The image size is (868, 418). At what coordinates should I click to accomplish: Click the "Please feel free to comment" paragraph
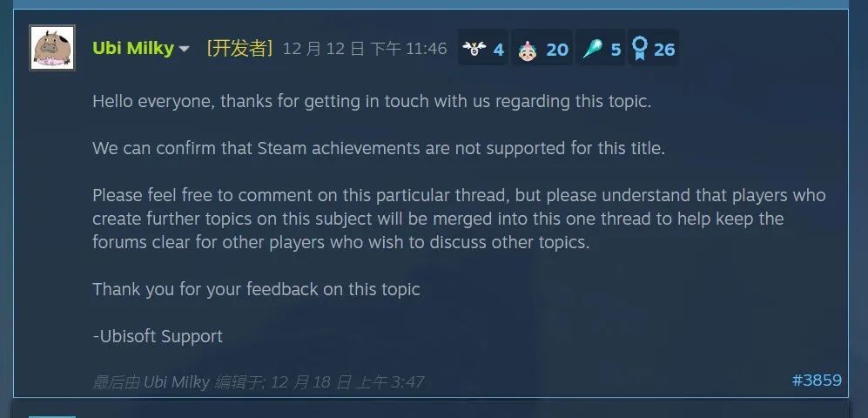[x=459, y=219]
